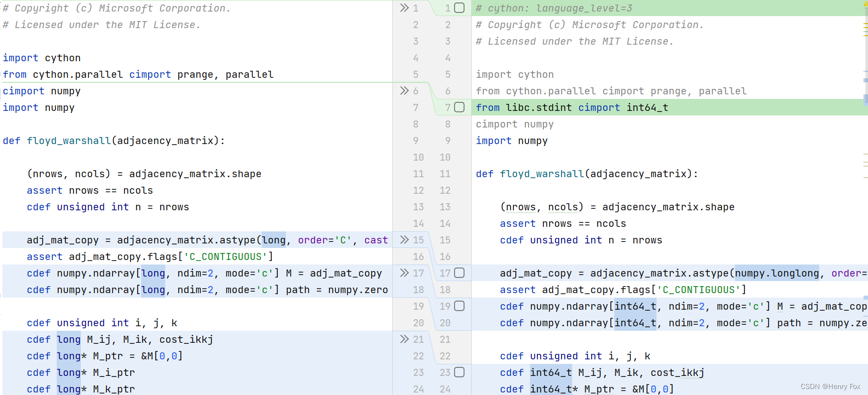Image resolution: width=868 pixels, height=395 pixels.
Task: Click 'cdef unsigned int n = nrows' on left
Action: 108,207
